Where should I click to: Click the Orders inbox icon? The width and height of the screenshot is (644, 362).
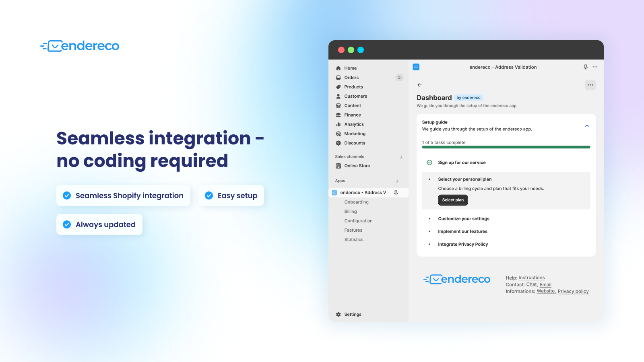tap(339, 78)
